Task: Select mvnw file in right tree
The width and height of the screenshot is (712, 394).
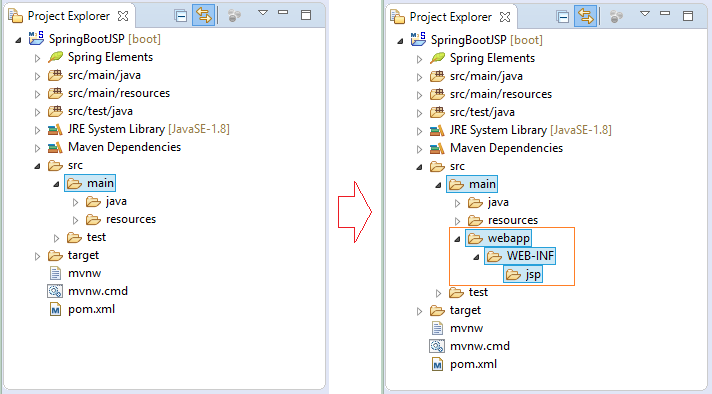Action: (x=457, y=328)
